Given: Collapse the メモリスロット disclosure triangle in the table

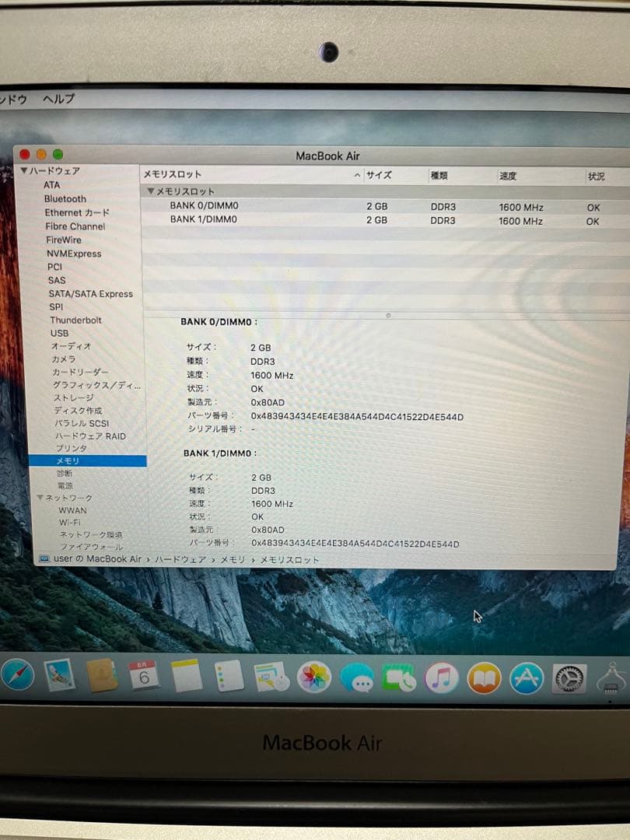Looking at the screenshot, I should (149, 191).
